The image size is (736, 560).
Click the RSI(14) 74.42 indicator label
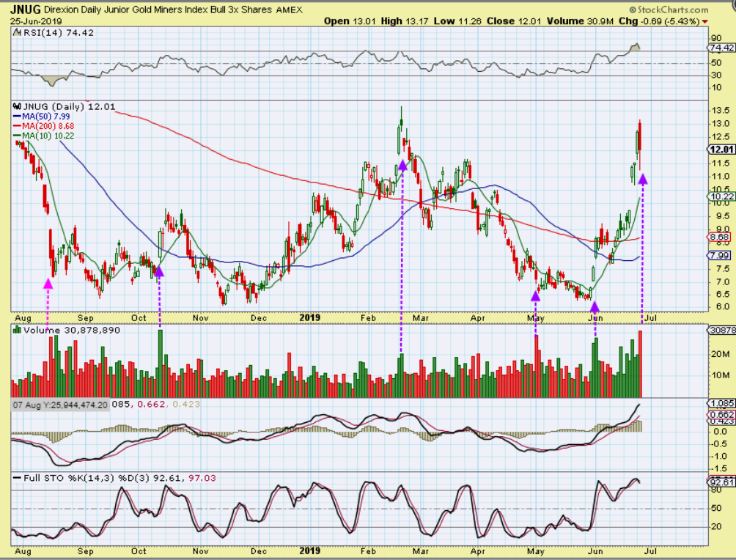point(58,33)
